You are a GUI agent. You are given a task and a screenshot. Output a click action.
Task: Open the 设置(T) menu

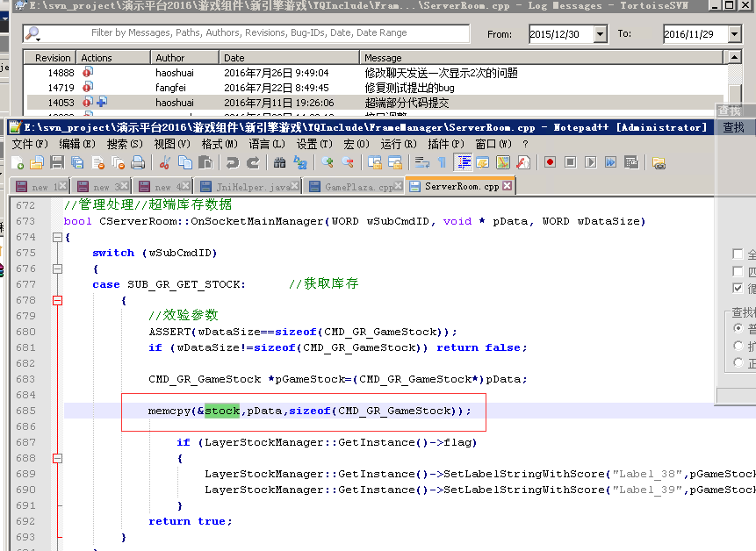[314, 144]
